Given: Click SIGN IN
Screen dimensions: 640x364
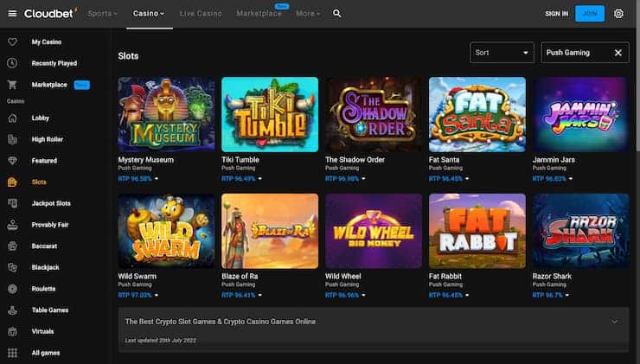Looking at the screenshot, I should tap(556, 14).
